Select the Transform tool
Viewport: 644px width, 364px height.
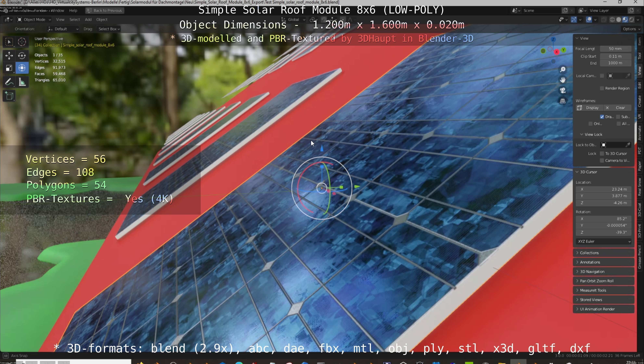[x=22, y=68]
